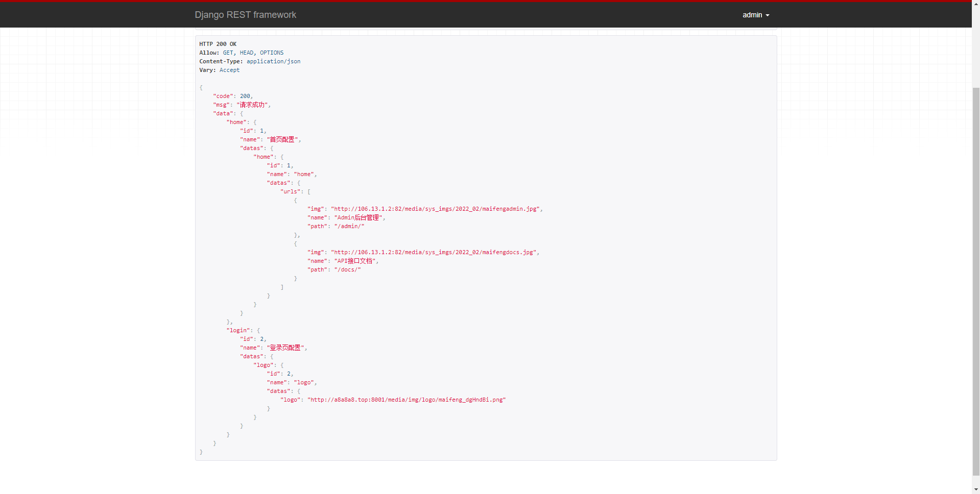Open the maifeng_dgHndBi.png logo URL

click(406, 400)
